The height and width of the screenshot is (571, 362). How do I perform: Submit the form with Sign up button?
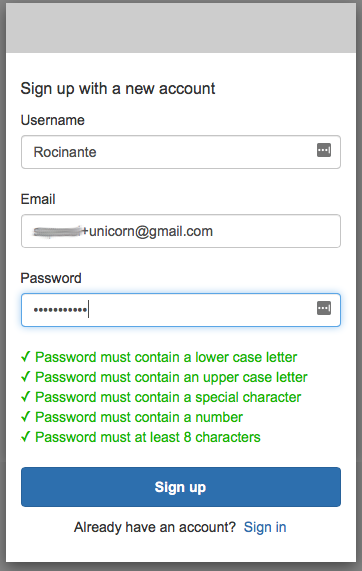[181, 487]
